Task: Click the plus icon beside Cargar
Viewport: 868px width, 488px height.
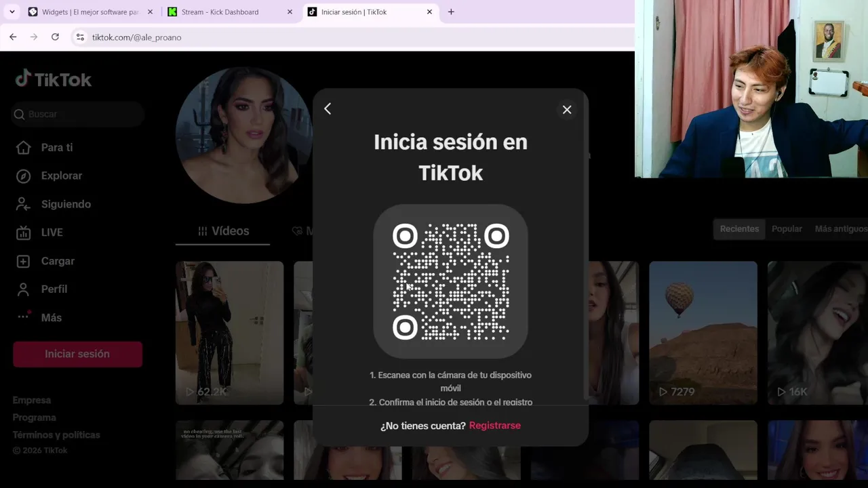Action: [23, 261]
